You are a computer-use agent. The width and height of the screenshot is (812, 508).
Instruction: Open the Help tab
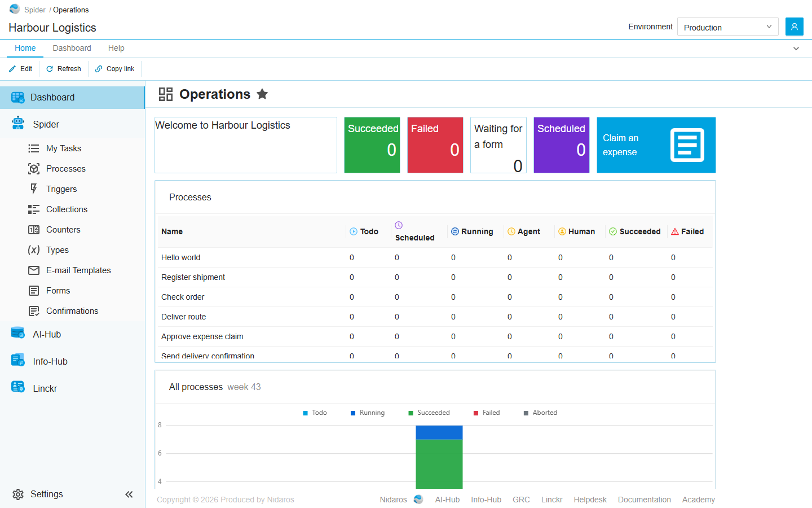coord(116,48)
